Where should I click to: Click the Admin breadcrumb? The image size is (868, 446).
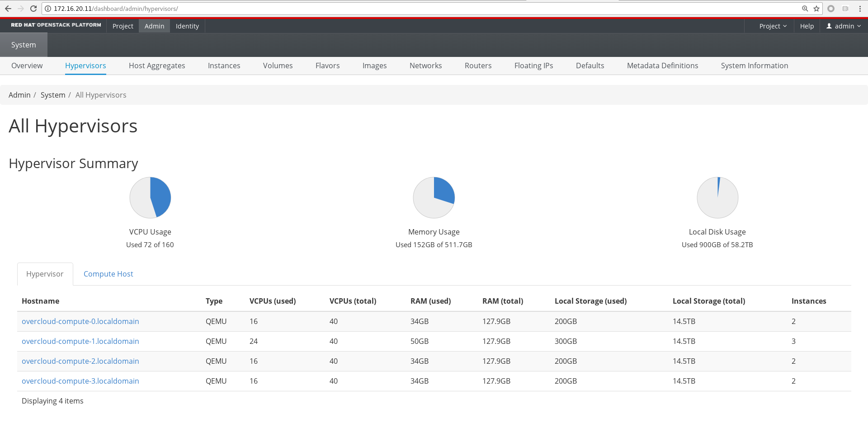(x=19, y=95)
